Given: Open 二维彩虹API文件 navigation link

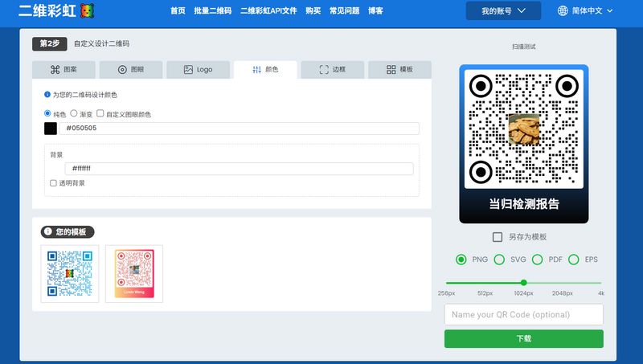Looking at the screenshot, I should 268,10.
